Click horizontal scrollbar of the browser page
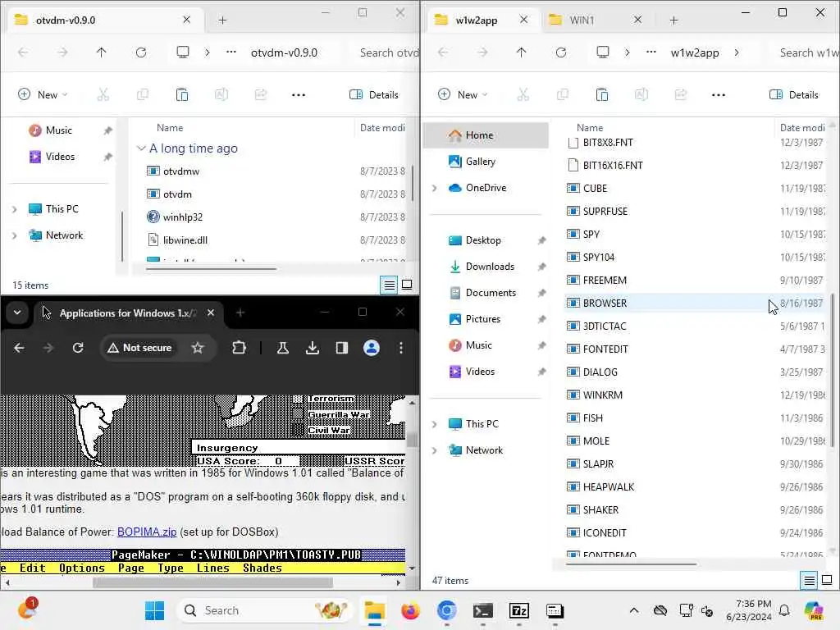The height and width of the screenshot is (630, 840). [x=212, y=582]
